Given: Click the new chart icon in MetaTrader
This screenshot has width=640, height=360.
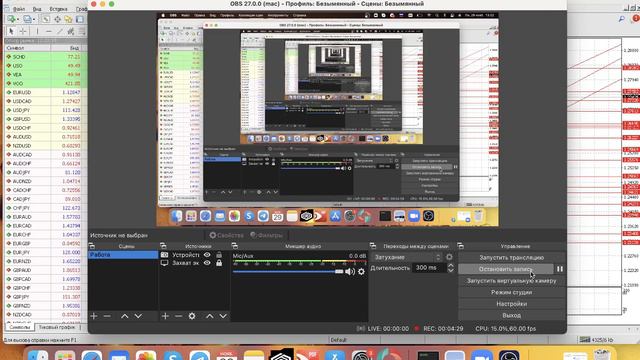Looking at the screenshot, I should (x=11, y=19).
